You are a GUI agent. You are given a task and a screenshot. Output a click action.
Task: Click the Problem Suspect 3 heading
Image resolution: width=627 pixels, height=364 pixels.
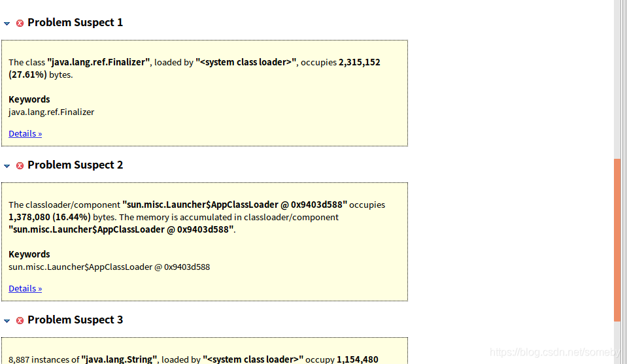click(x=75, y=320)
